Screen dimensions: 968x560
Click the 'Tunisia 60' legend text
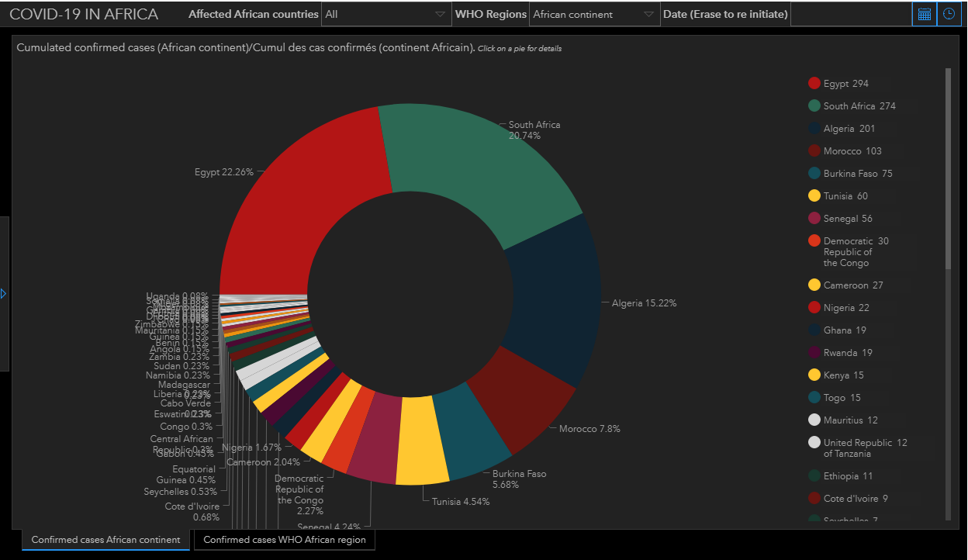845,196
